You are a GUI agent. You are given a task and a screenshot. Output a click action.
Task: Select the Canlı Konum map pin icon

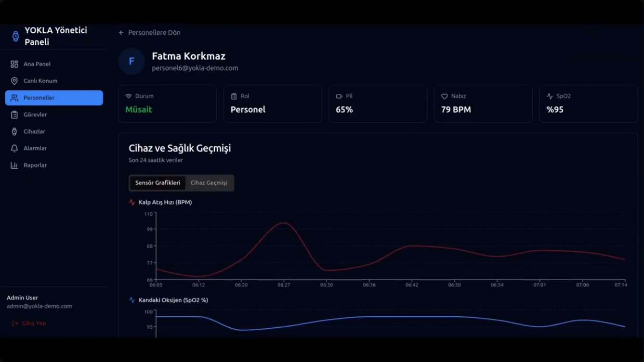(x=14, y=81)
